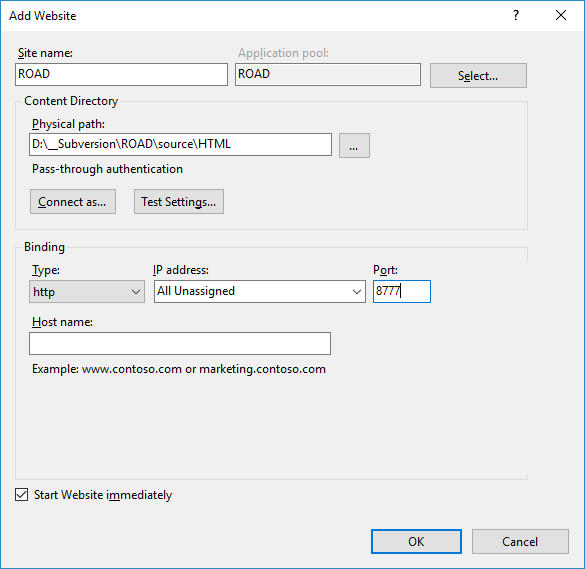Browse for physical path with ellipsis button

point(354,146)
